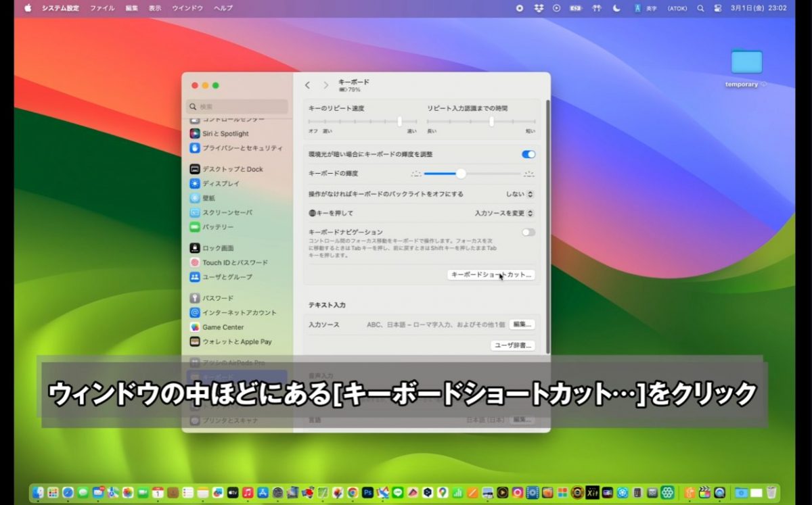Image resolution: width=812 pixels, height=505 pixels.
Task: Open ヘルプ menu
Action: point(223,8)
